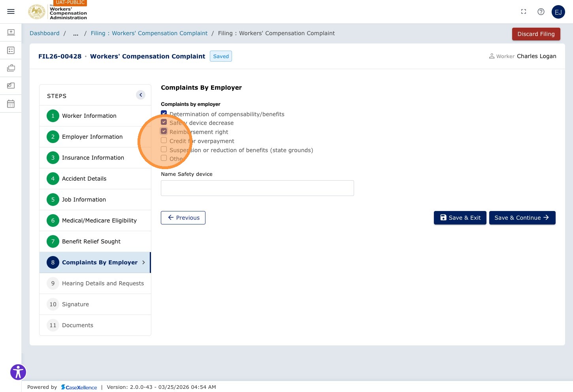
Task: Open the Filing : Workers' Compensation Complaint breadcrumb link
Action: point(149,34)
